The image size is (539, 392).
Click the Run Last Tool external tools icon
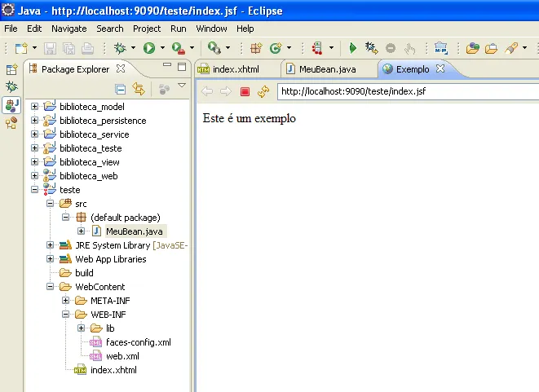pyautogui.click(x=179, y=48)
